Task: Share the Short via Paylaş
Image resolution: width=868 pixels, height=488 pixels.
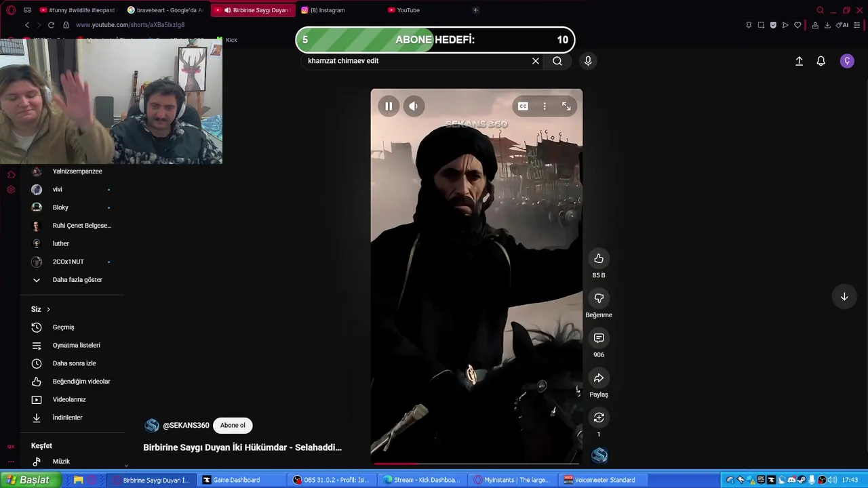Action: coord(599,378)
